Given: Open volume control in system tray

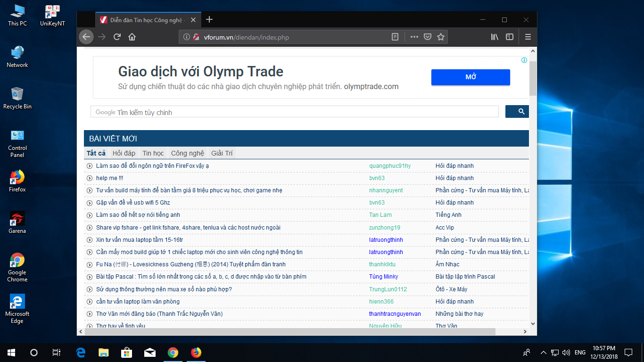Looking at the screenshot, I should pos(566,352).
